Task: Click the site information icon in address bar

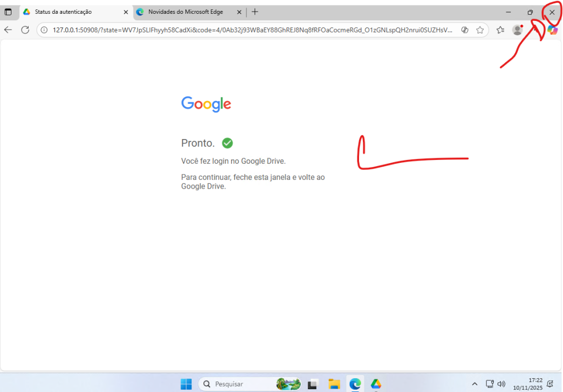Action: pos(45,30)
